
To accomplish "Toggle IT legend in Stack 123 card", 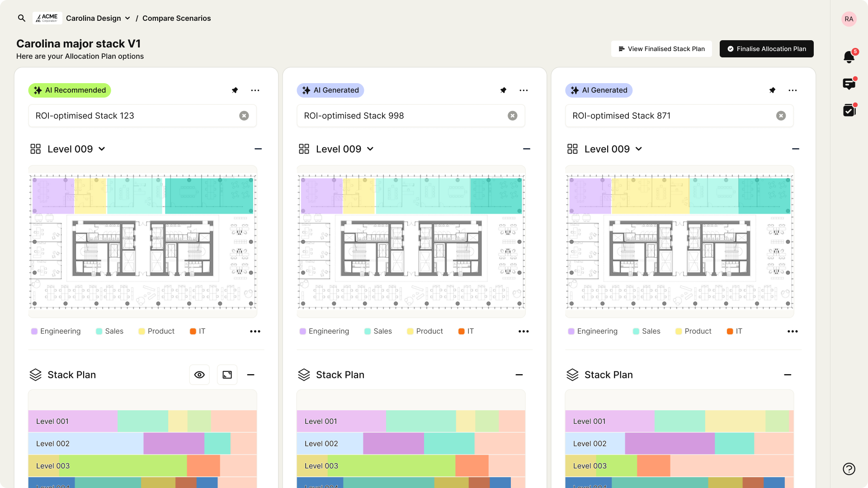I will point(198,331).
